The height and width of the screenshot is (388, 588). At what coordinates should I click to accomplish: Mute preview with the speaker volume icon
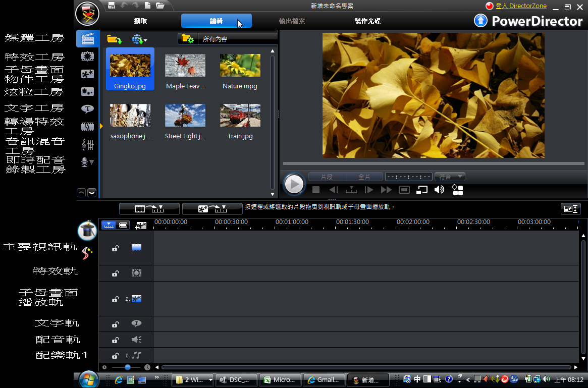click(439, 190)
